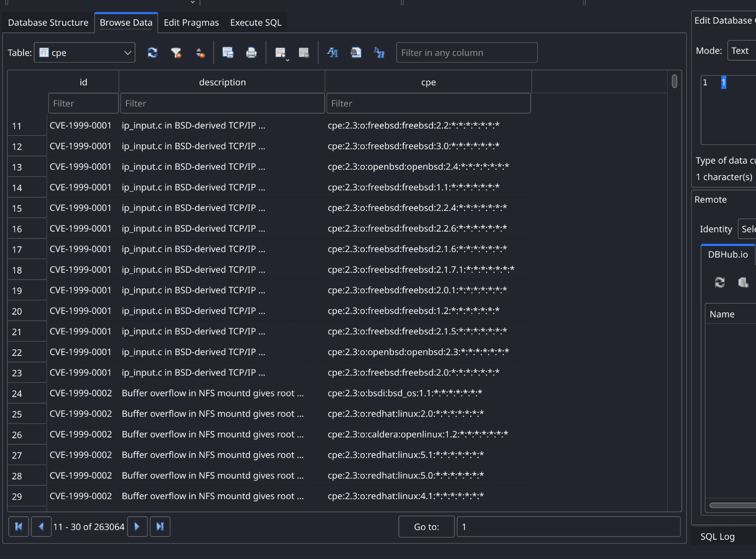Go to the next page of records

click(x=137, y=527)
